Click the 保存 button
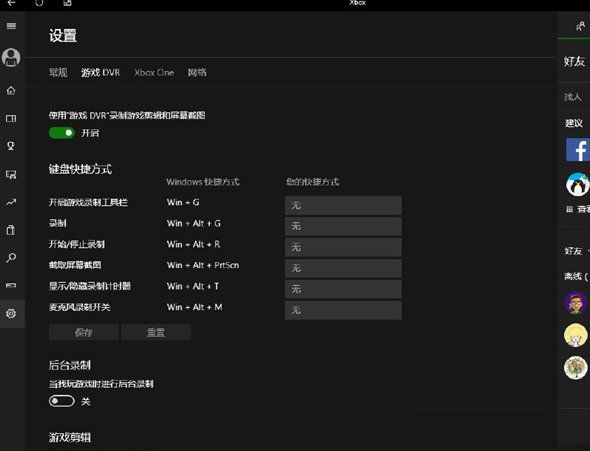 tap(84, 333)
